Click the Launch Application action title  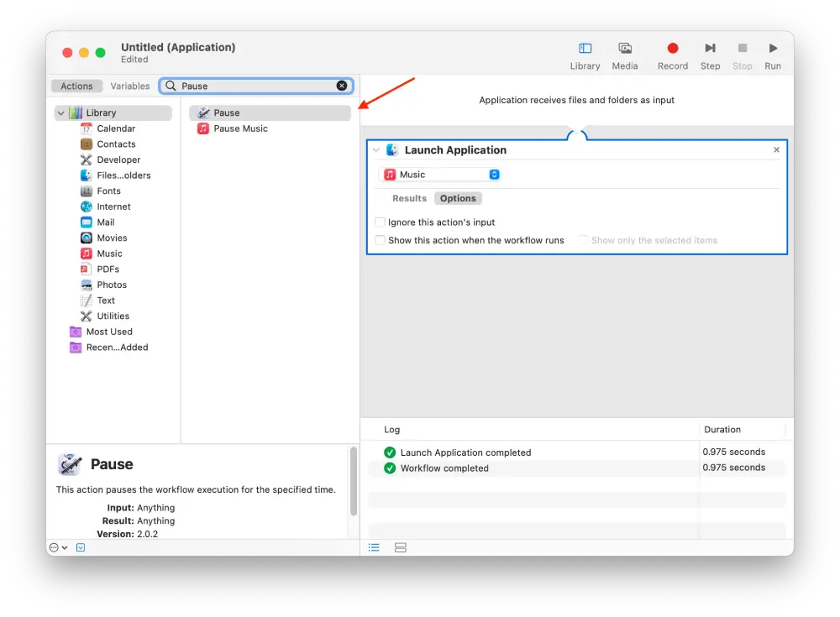pyautogui.click(x=455, y=150)
